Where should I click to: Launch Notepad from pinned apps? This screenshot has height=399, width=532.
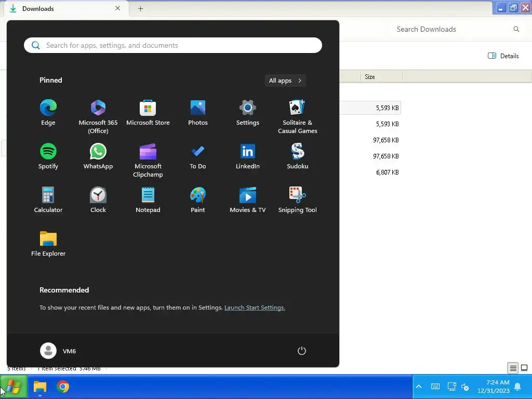148,200
